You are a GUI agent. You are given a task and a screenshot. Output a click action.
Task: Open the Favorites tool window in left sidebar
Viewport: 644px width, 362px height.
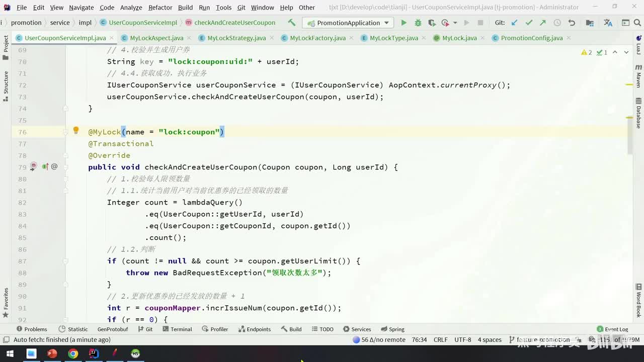point(6,303)
